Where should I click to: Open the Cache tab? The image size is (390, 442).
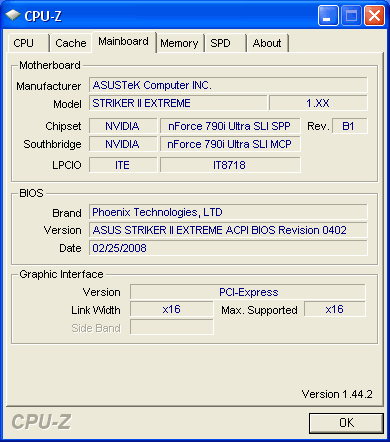click(71, 43)
